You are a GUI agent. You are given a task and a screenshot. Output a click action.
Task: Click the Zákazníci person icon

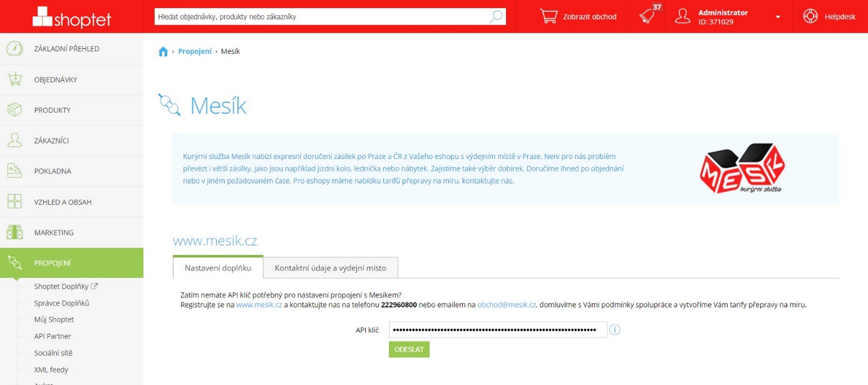point(14,140)
